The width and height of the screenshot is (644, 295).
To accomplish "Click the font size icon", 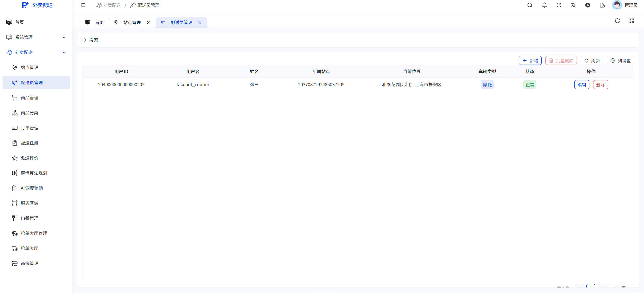I will (588, 5).
